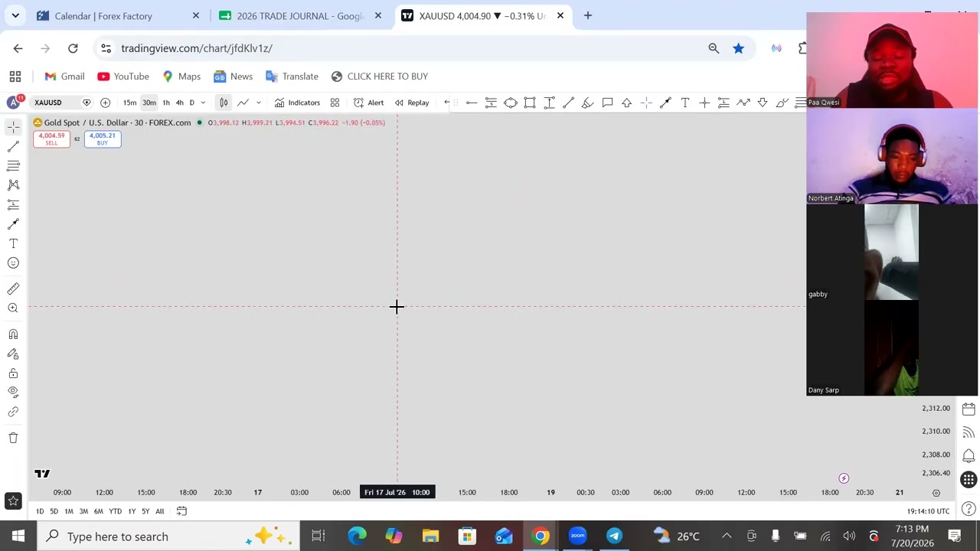Start bar Replay mode
Screen dimensions: 980x551
point(411,103)
